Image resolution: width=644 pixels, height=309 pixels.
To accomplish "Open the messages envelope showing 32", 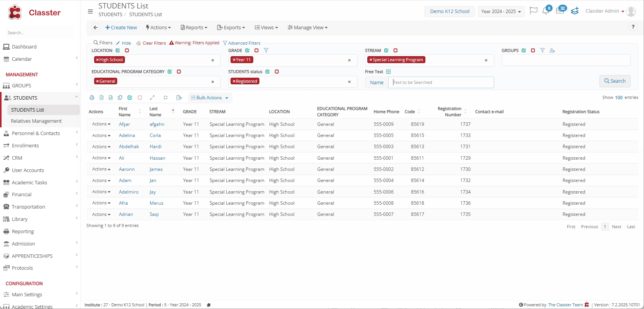I will pyautogui.click(x=560, y=11).
